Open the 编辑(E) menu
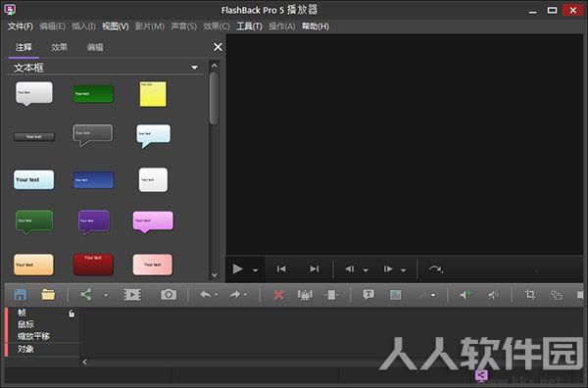The width and height of the screenshot is (588, 388). coord(53,26)
